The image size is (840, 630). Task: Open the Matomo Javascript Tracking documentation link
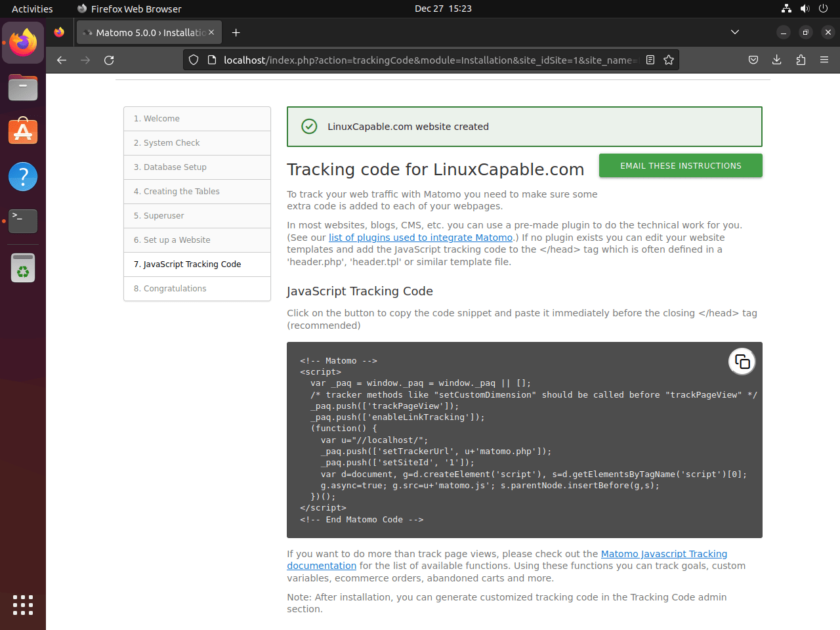(x=507, y=560)
